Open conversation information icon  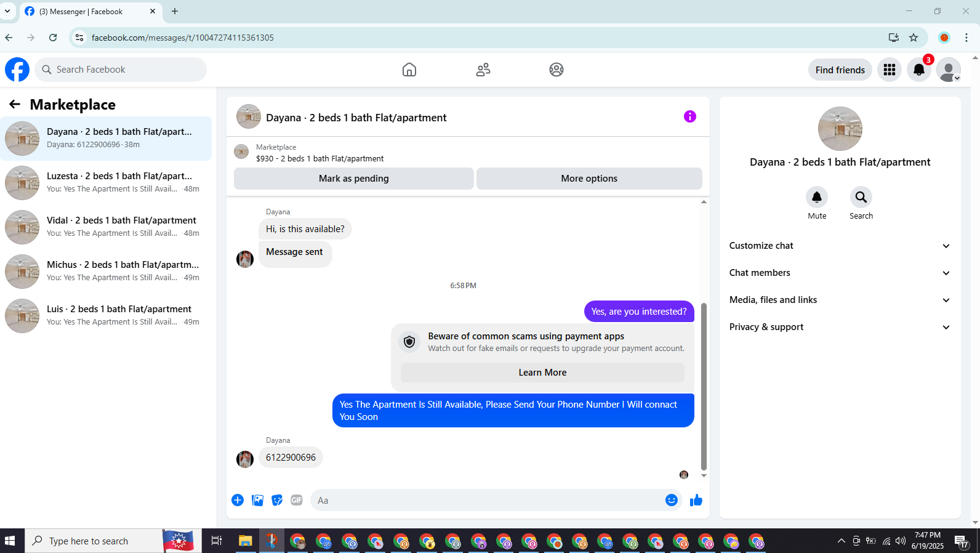(x=690, y=116)
